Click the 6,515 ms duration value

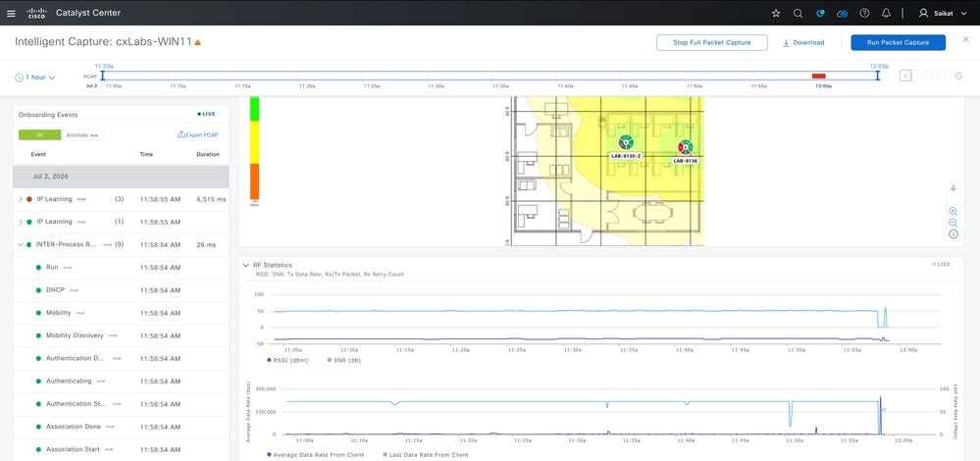click(x=211, y=199)
